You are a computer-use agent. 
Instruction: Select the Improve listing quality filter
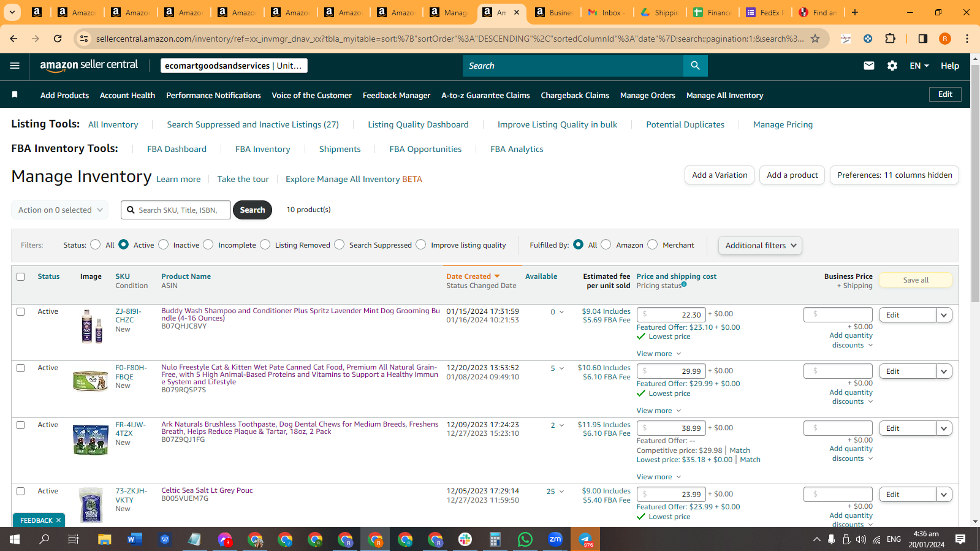420,245
